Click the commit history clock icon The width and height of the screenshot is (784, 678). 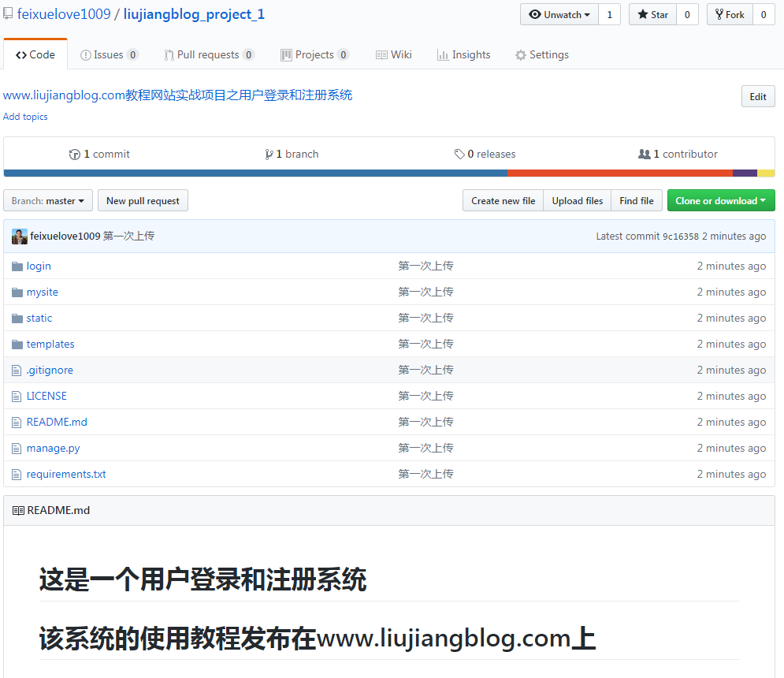pos(75,155)
